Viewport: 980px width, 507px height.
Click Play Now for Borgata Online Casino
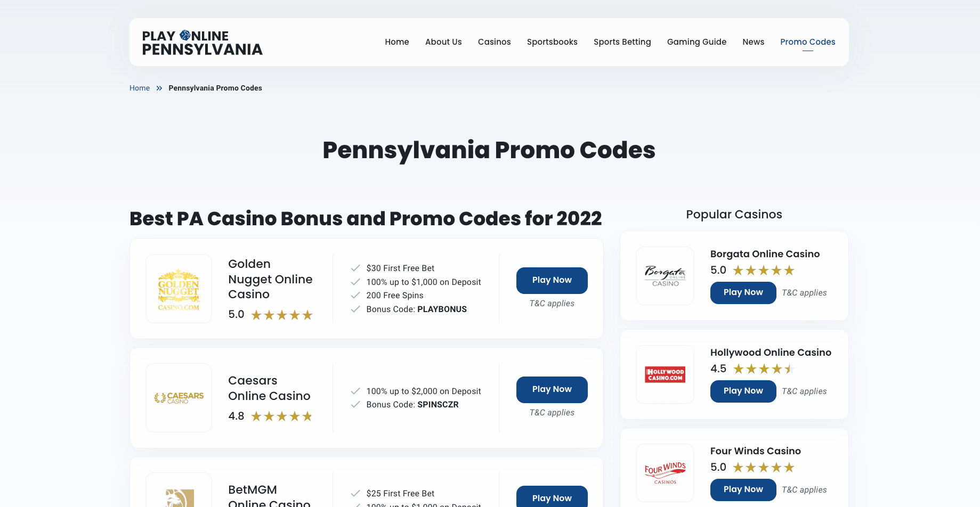743,293
